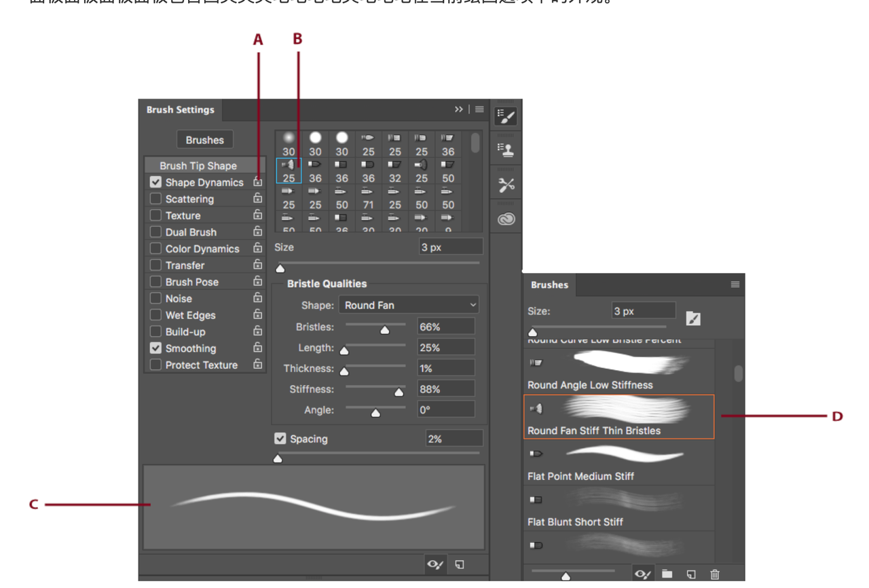Toggle live tip preview eye in Brushes panel

coord(642,574)
